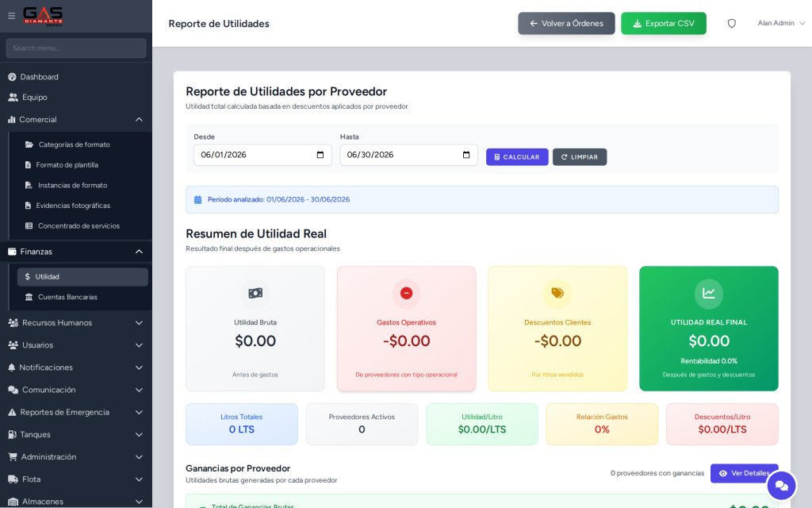Viewport: 812px width, 508px height.
Task: Click the Gastos Operativos red minus icon
Action: click(407, 294)
